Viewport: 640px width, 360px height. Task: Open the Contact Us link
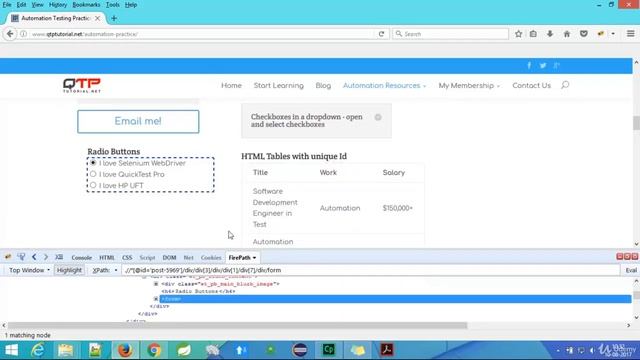click(x=531, y=85)
